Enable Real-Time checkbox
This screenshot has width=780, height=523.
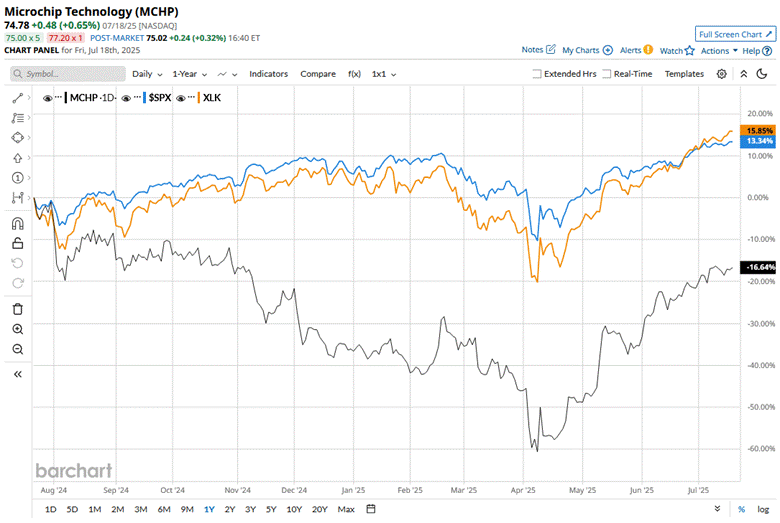point(606,74)
